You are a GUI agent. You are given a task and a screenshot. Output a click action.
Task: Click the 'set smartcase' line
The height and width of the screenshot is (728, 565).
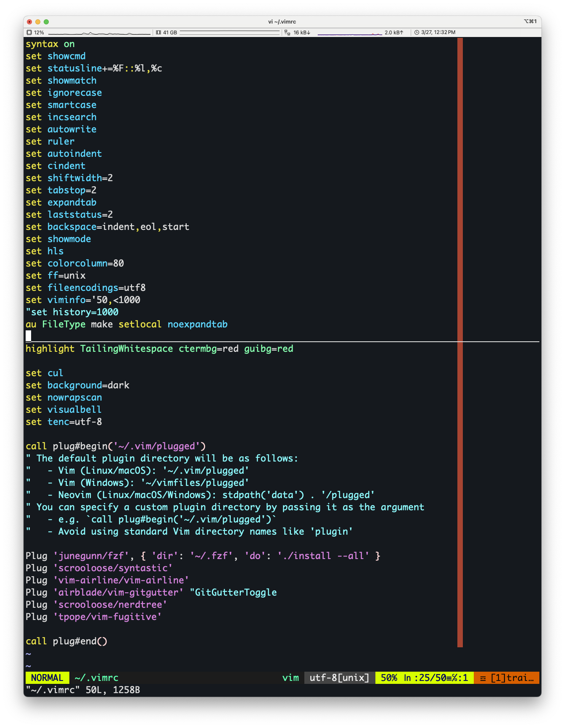click(61, 105)
